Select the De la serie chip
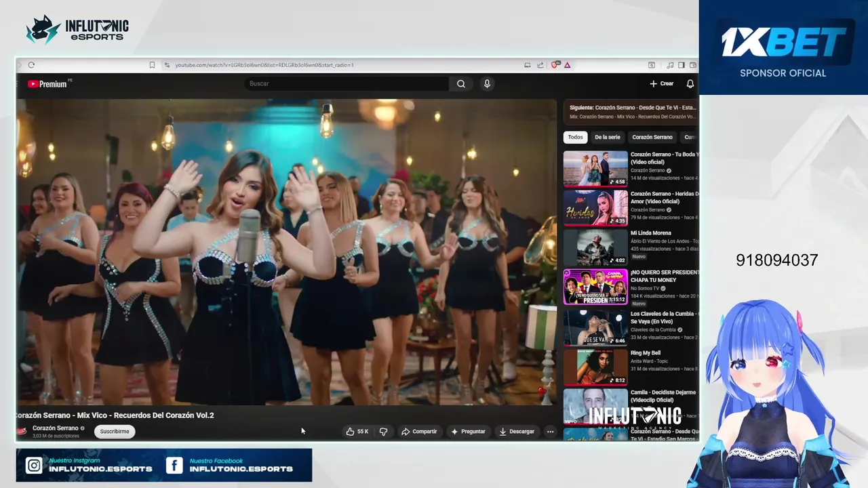868x488 pixels. 608,137
